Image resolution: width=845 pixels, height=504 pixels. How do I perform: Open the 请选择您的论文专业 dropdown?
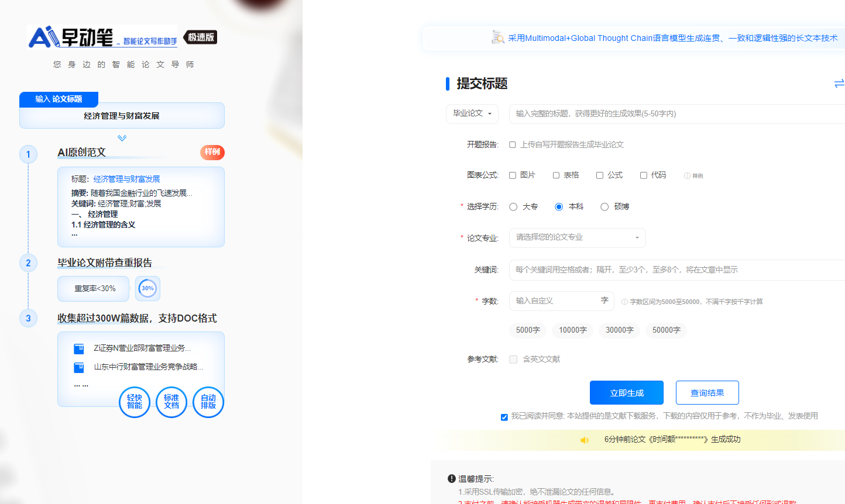click(578, 237)
